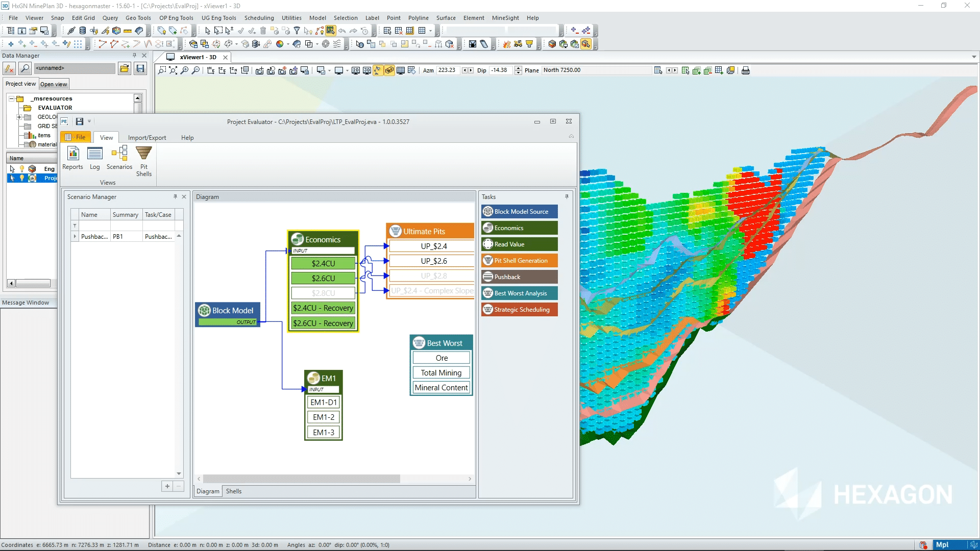Click the Pushback task icon in Tasks panel
Screen dimensions: 980x551
coord(487,277)
